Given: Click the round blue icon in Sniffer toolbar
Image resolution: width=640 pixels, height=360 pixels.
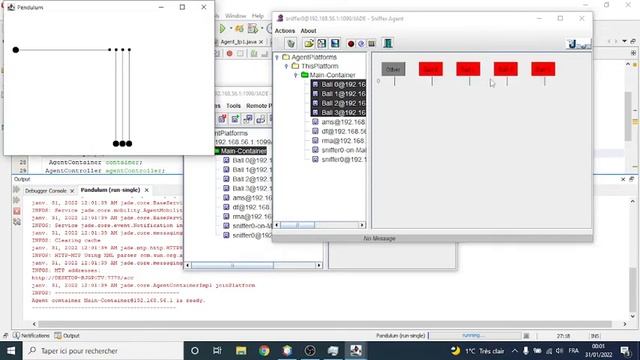Looking at the screenshot, I should tap(361, 44).
